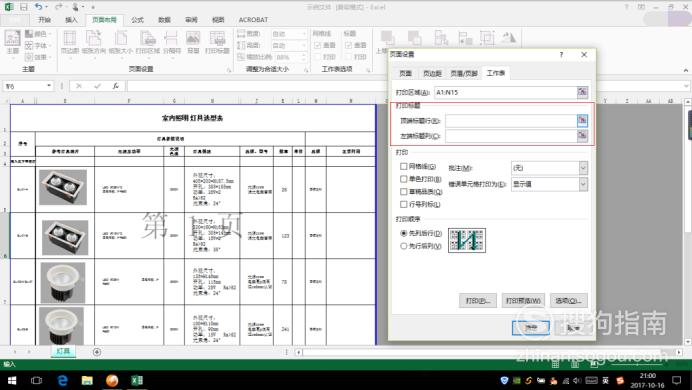The height and width of the screenshot is (390, 692).
Task: Click the Print Preview button in the dialog
Action: pos(523,300)
